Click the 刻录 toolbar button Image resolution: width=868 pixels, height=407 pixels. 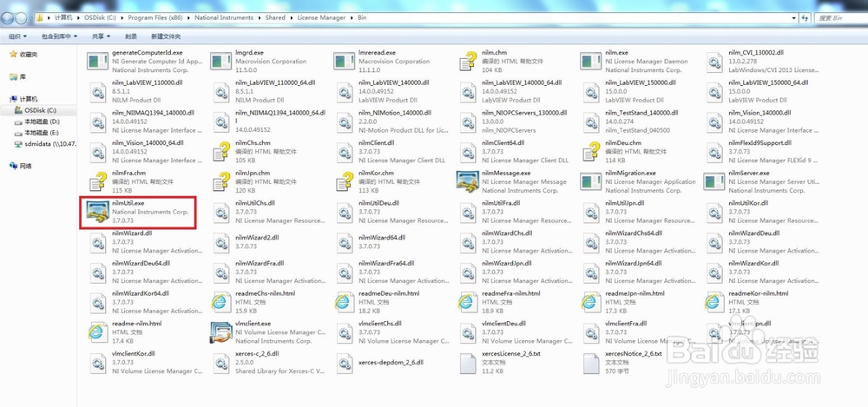click(131, 36)
